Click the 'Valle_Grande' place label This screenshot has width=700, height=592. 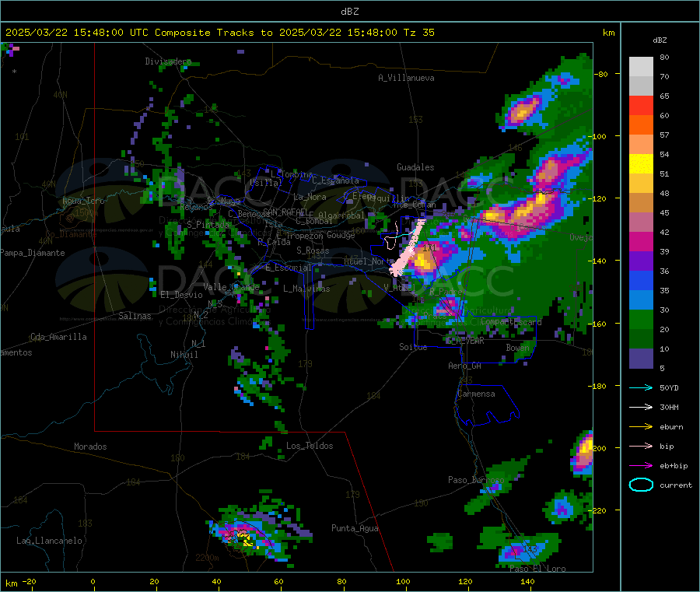point(231,287)
